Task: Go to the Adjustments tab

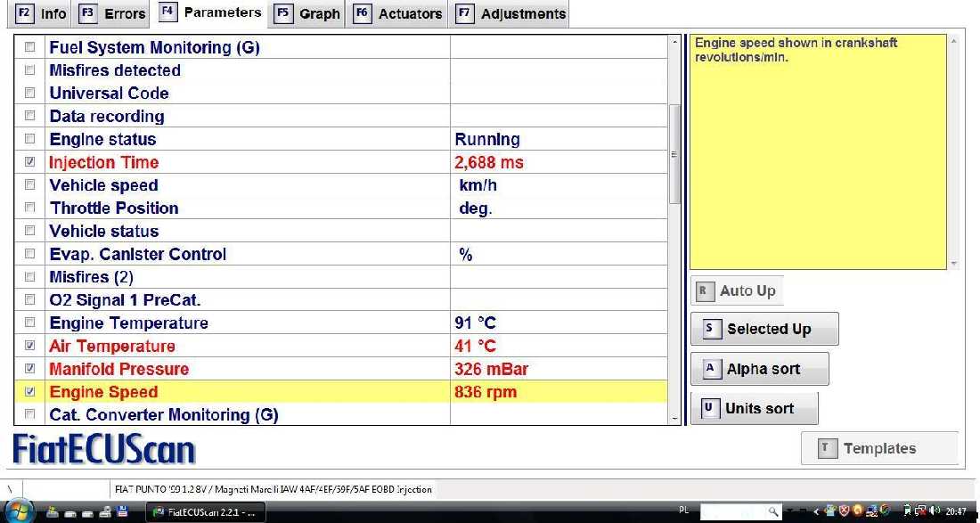Action: point(510,13)
